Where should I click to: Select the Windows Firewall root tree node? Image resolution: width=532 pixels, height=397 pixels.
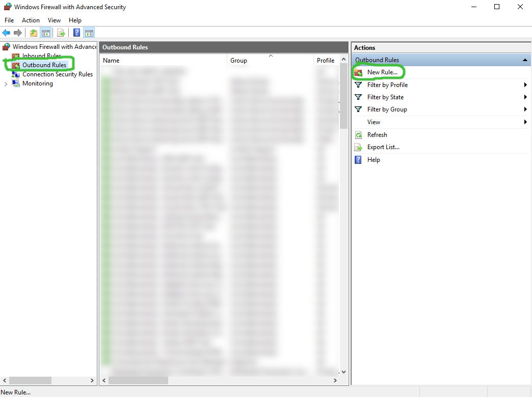click(x=55, y=47)
